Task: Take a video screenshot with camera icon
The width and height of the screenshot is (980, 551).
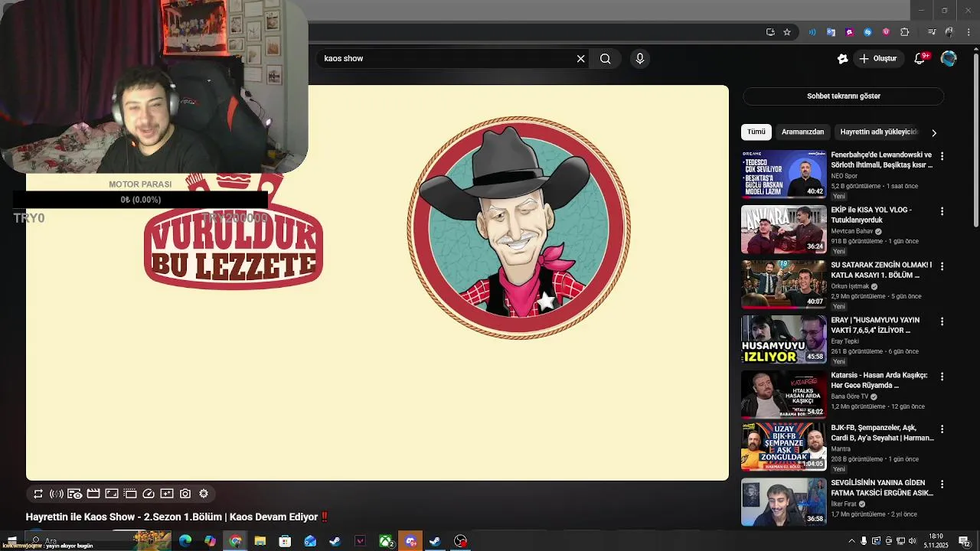Action: coord(185,494)
